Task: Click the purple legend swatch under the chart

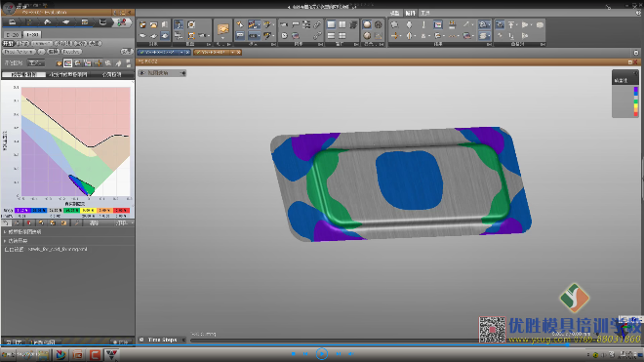Action: pyautogui.click(x=22, y=211)
